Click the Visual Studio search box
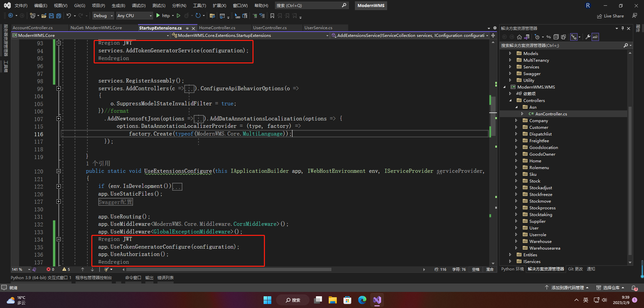This screenshot has height=308, width=644. tap(311, 5)
